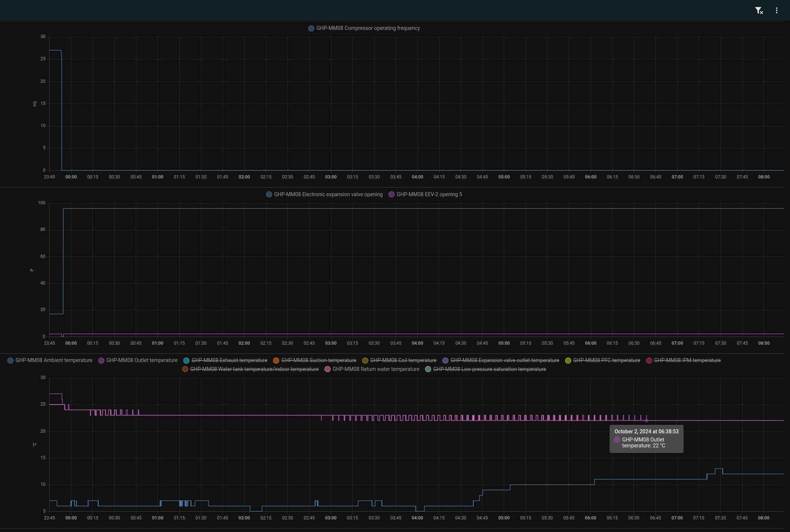
Task: Toggle EEV-2 opening 5 legend item
Action: (429, 195)
